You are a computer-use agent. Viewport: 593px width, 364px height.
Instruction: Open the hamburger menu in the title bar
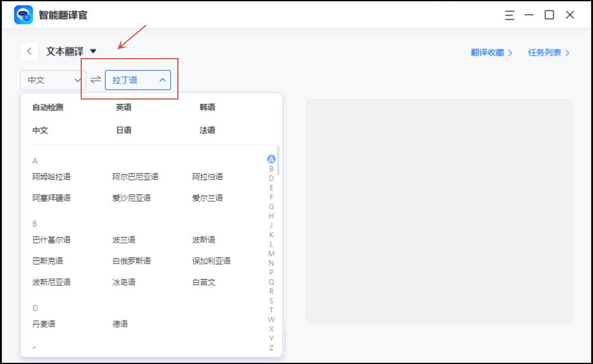pos(509,15)
